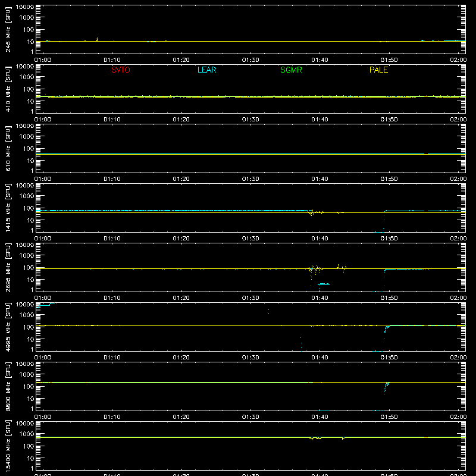Click 01:40 tick under the 1415 MHz plot

point(320,239)
